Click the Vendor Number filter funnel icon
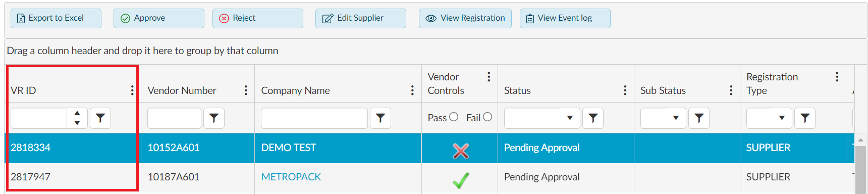Screen dimensions: 868x194 click(214, 118)
